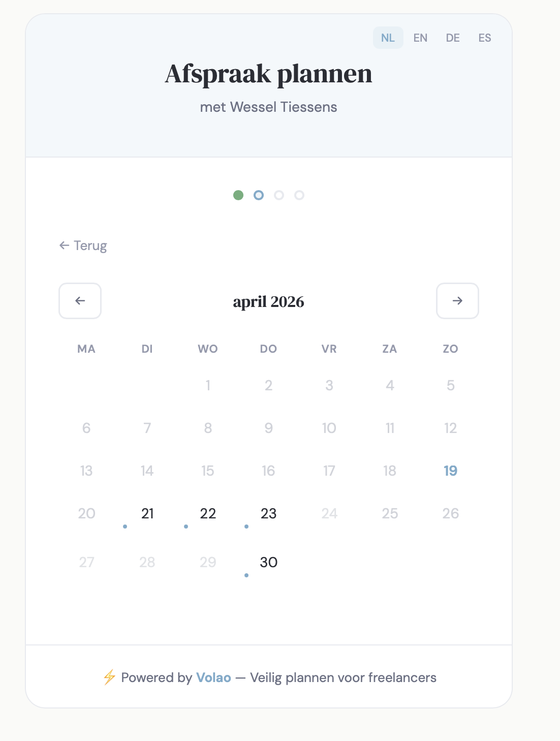Keep Dutch selected by clicking NL
This screenshot has height=741, width=560.
click(x=388, y=38)
